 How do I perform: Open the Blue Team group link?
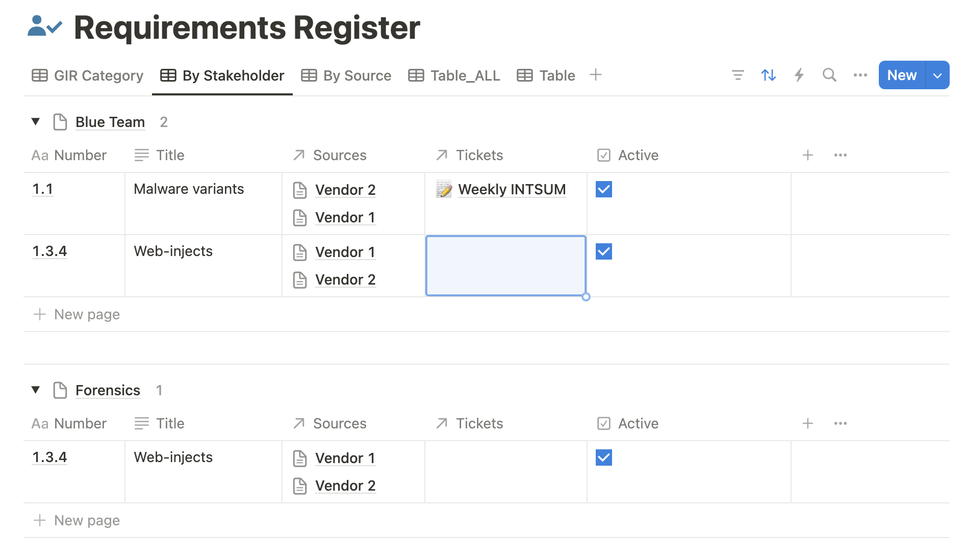click(x=110, y=122)
